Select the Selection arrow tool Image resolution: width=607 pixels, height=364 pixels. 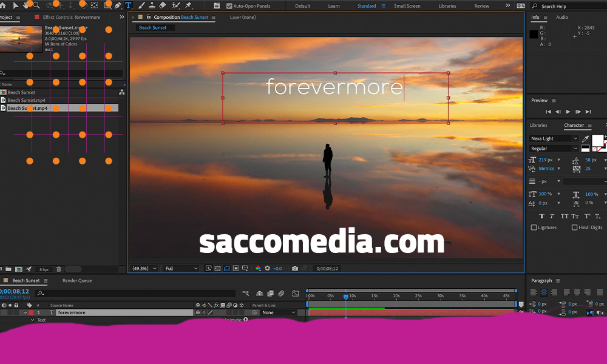point(16,5)
